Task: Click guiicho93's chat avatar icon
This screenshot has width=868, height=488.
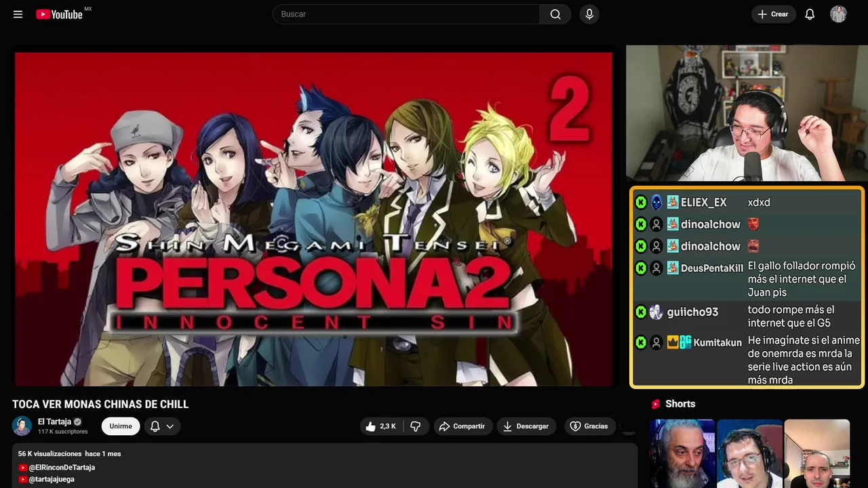Action: 656,312
